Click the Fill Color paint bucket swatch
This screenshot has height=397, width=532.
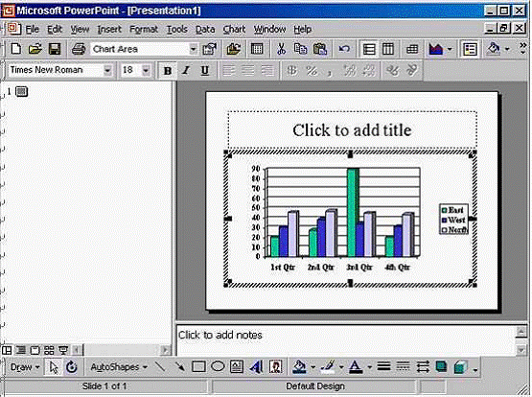point(299,367)
